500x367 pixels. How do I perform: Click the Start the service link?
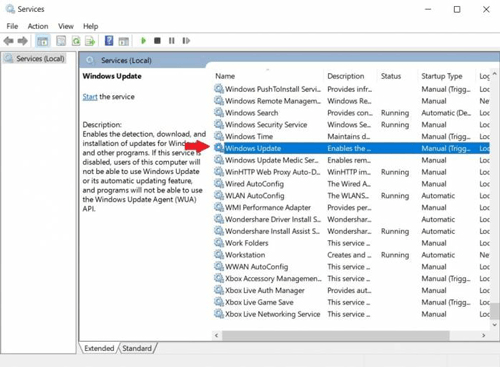(x=90, y=97)
